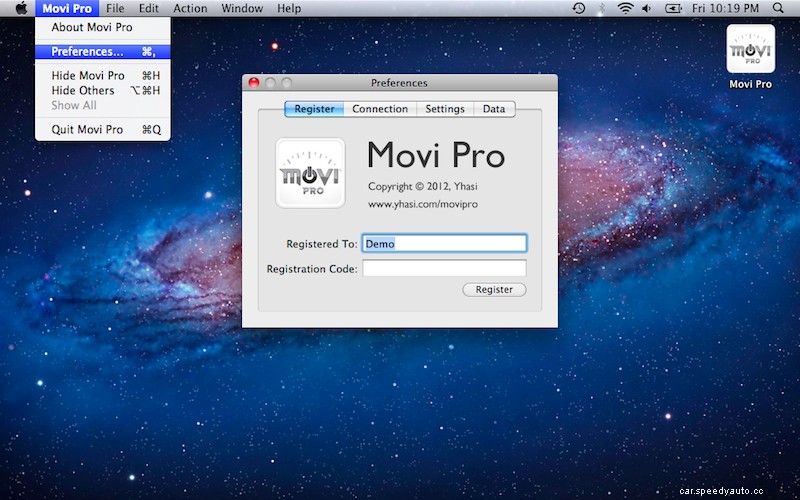Click the Time Machine status icon
The width and height of the screenshot is (800, 500).
click(579, 8)
